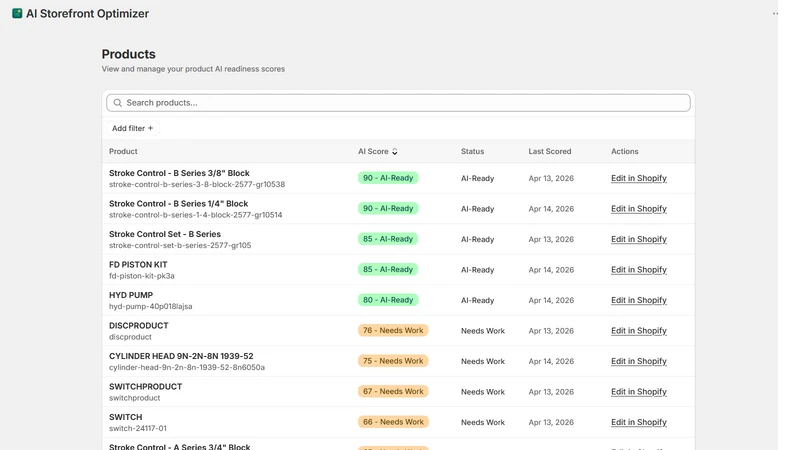The image size is (800, 450).
Task: Edit SWITCHPRODUCT in Shopify
Action: 639,392
